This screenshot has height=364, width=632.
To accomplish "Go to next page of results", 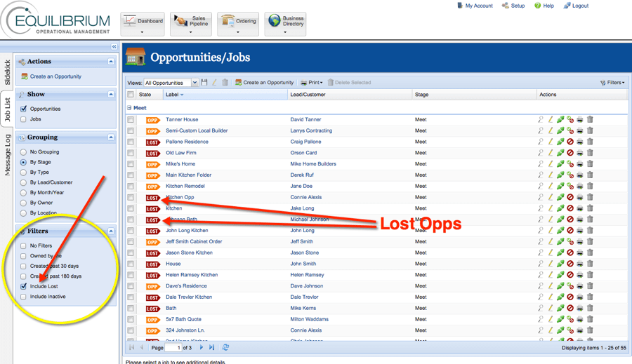I will point(201,347).
